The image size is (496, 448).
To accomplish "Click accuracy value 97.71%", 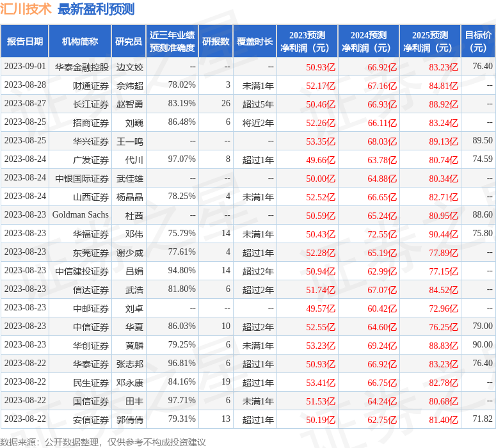I will point(182,400).
